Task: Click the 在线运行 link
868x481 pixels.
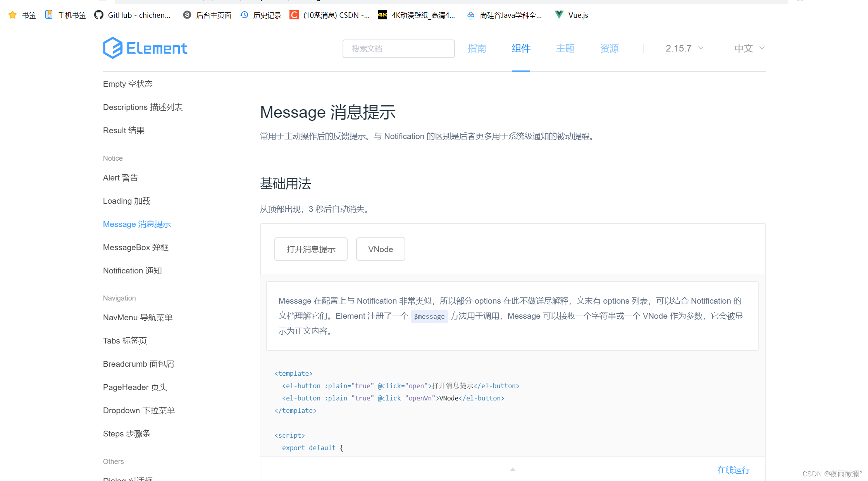Action: click(x=733, y=470)
